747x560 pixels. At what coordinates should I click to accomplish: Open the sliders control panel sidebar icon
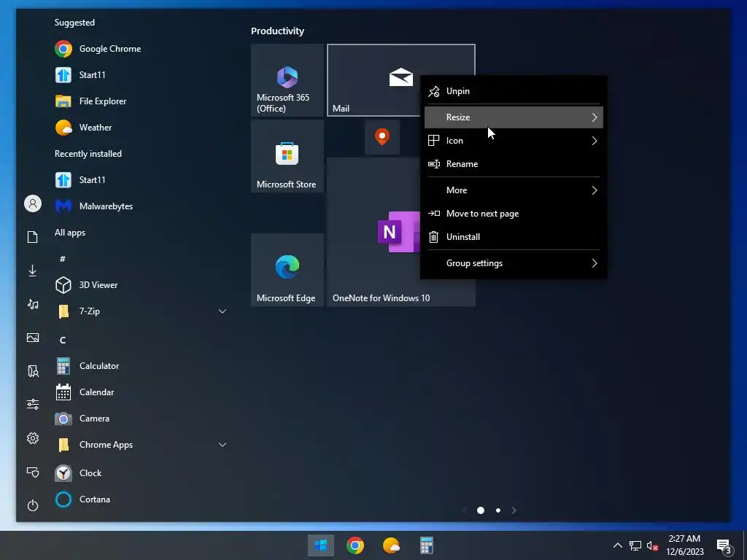[x=32, y=404]
